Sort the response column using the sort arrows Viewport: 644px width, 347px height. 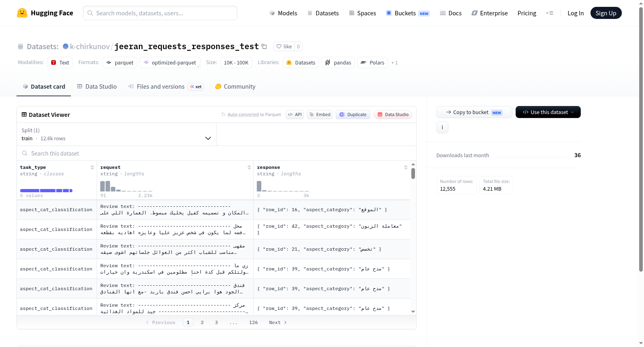click(406, 167)
